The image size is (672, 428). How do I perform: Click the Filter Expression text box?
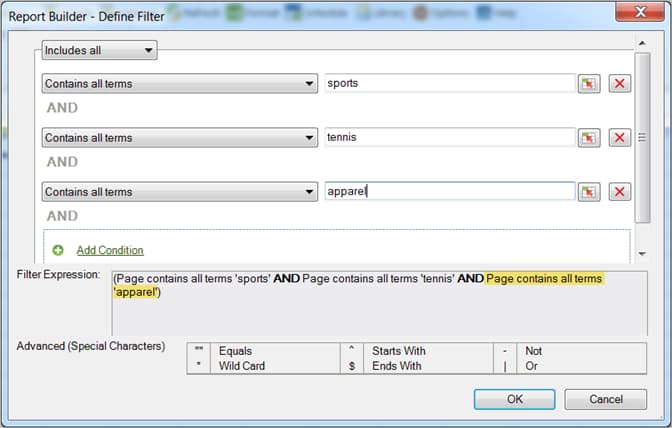coord(380,303)
